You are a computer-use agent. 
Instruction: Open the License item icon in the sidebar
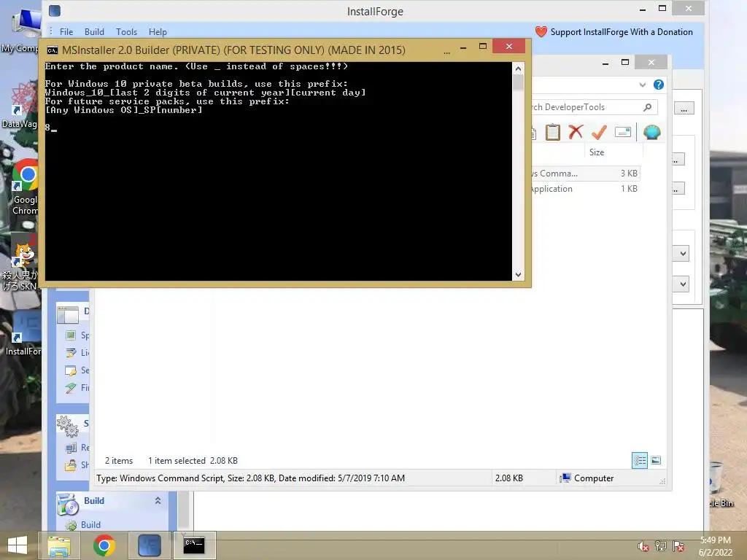coord(71,352)
